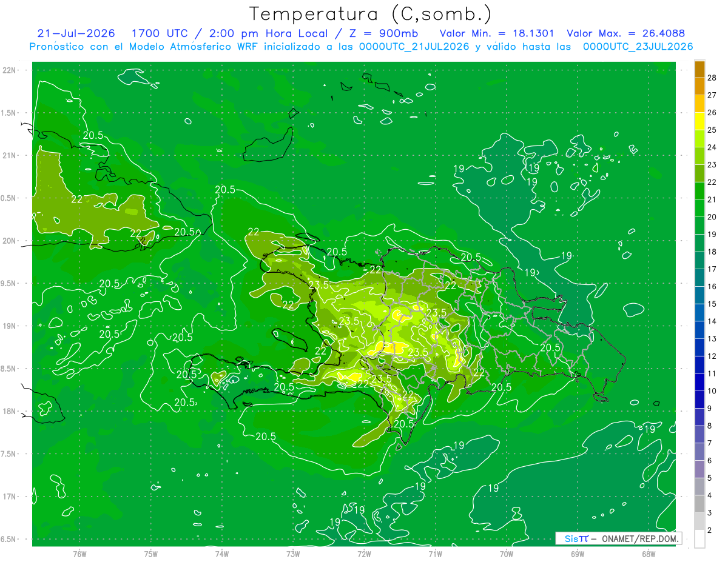Viewport: 728px width, 562px height.
Task: Click the latitude axis label "20N"
Action: pos(9,241)
